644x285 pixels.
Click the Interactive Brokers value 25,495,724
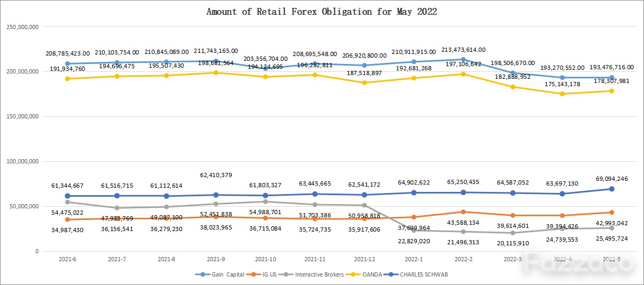[612, 238]
